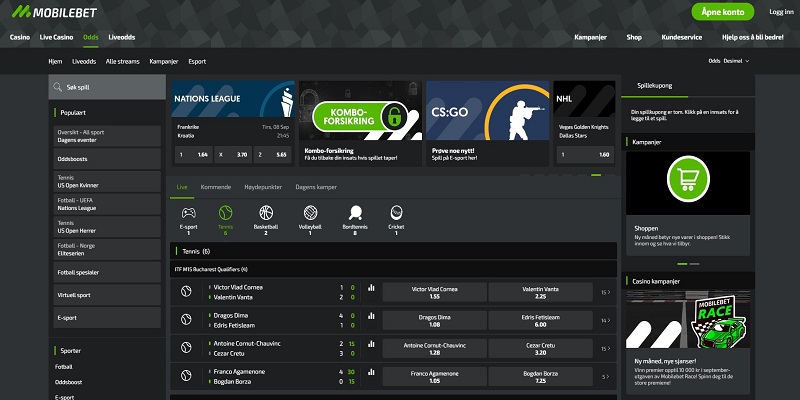This screenshot has height=400, width=800.
Task: Bet on Cezar Cretu at 3.20
Action: click(x=540, y=348)
